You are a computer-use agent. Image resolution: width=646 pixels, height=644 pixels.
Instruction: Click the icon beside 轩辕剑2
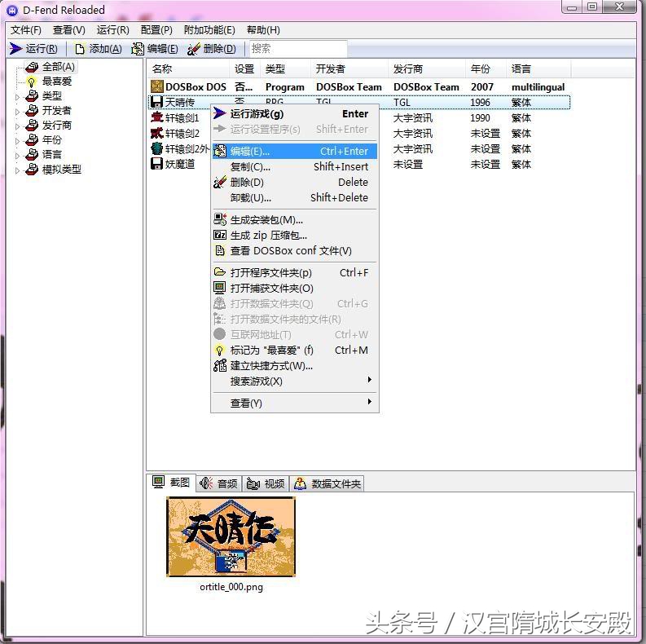click(x=157, y=133)
